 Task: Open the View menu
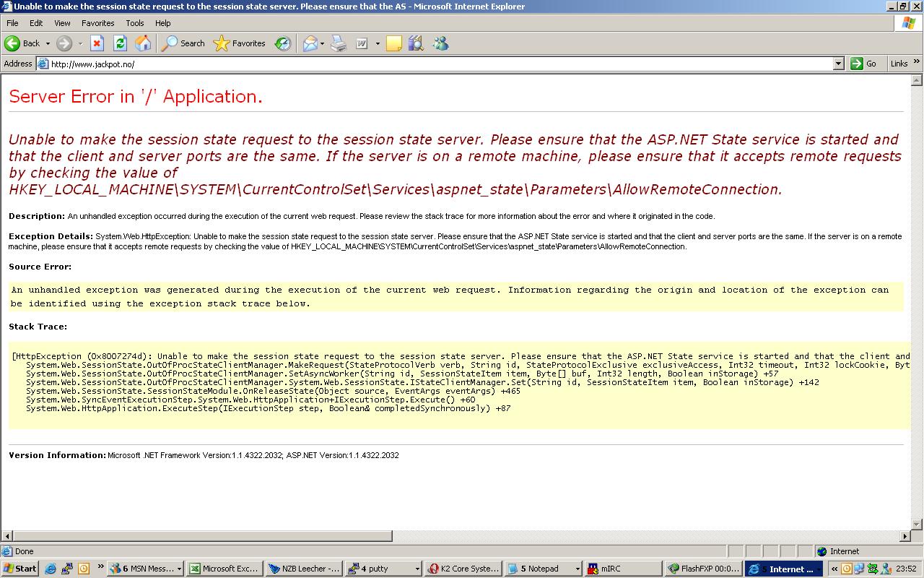pos(63,23)
